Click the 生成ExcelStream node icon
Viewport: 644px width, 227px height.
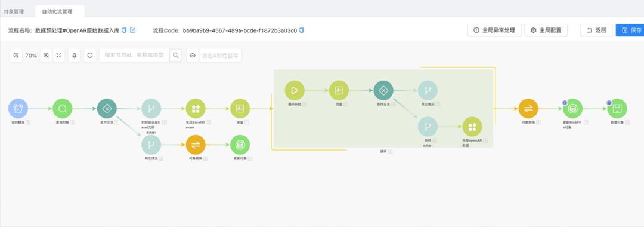pos(196,109)
